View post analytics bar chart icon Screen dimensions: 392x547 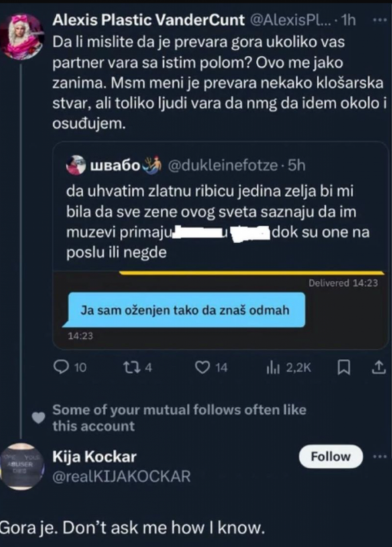[x=272, y=368]
